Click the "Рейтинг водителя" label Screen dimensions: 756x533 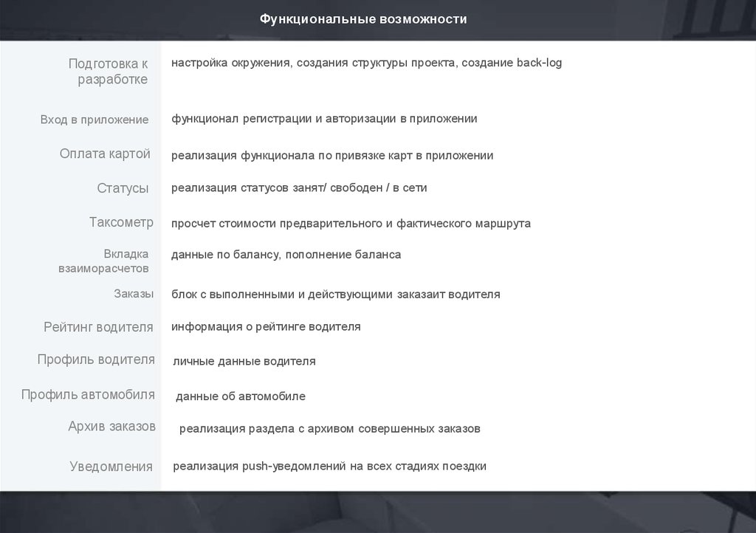pos(98,326)
